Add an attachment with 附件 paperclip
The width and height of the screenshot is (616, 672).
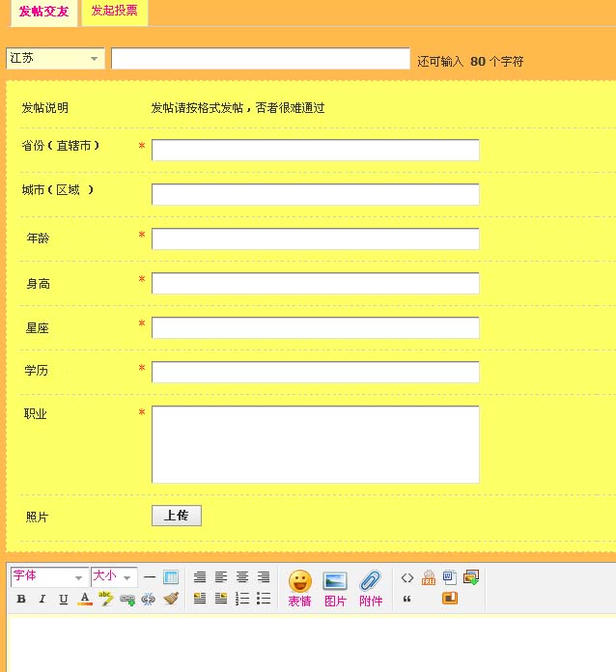[x=371, y=588]
